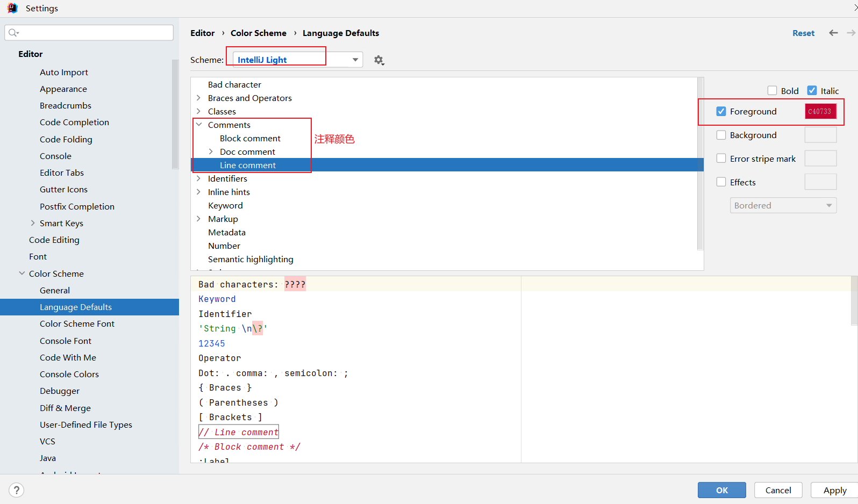Select Block comment in the list
The height and width of the screenshot is (504, 858).
[250, 138]
